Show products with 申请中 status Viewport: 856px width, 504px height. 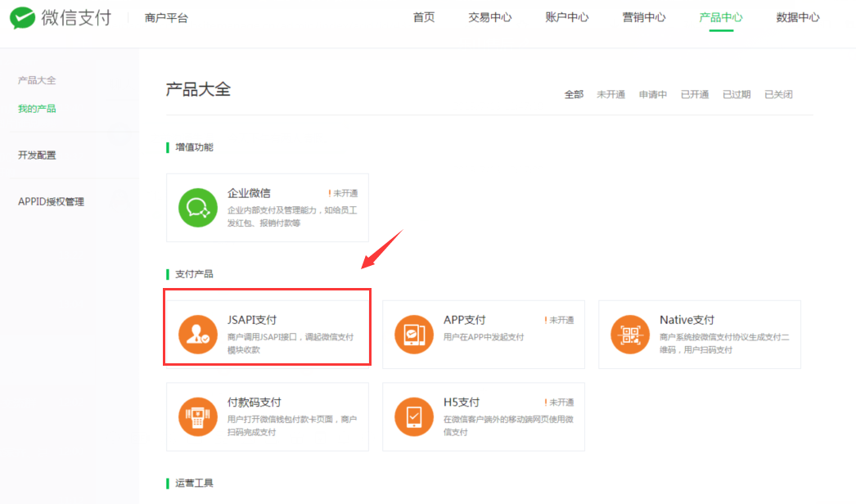pyautogui.click(x=652, y=95)
